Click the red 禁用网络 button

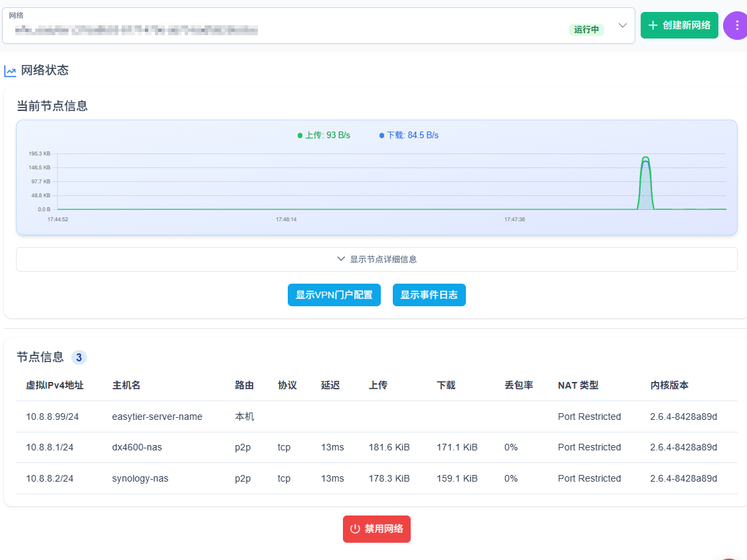pyautogui.click(x=376, y=529)
